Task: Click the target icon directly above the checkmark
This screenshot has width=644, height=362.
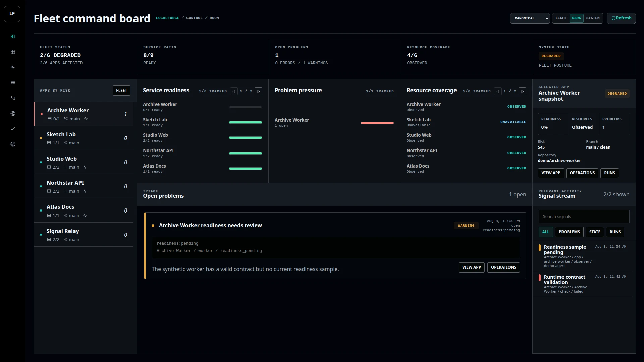Action: pos(13,113)
